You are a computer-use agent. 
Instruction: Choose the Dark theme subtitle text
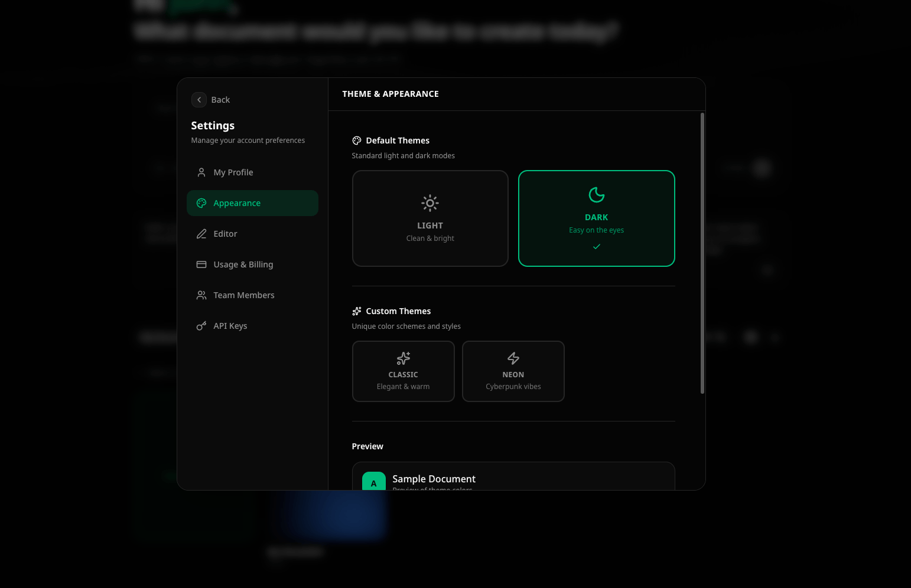(x=597, y=230)
